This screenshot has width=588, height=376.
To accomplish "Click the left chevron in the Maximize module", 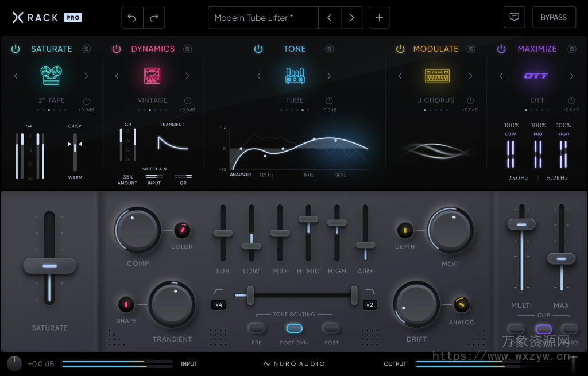I will (501, 75).
